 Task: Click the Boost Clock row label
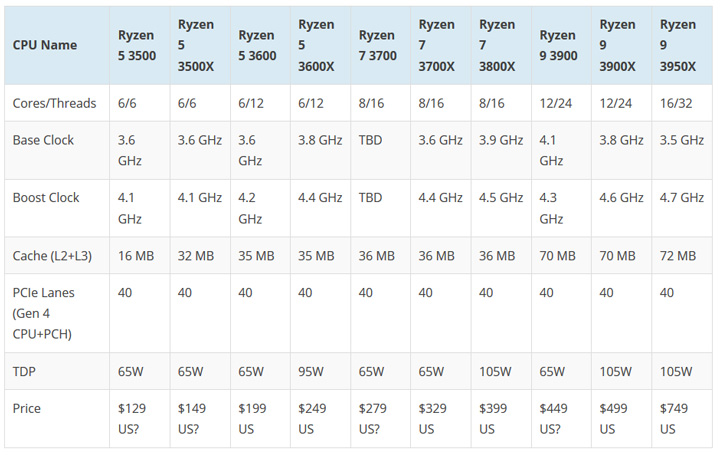pyautogui.click(x=57, y=208)
